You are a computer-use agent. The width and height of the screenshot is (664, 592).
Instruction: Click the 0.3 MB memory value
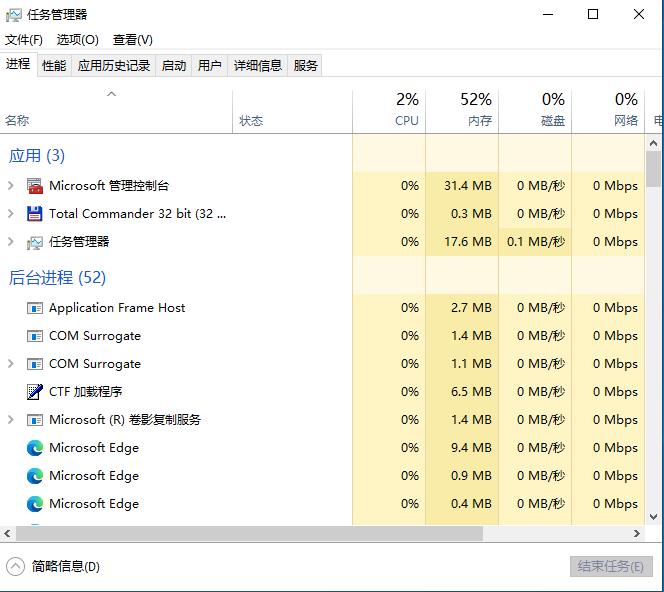click(471, 214)
